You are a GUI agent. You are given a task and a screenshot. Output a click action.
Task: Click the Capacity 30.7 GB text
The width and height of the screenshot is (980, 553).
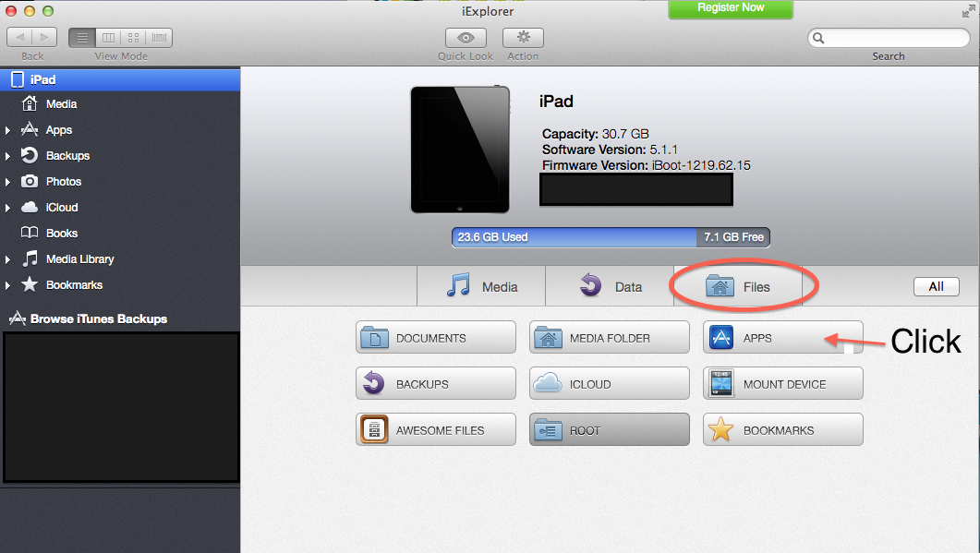pyautogui.click(x=595, y=134)
